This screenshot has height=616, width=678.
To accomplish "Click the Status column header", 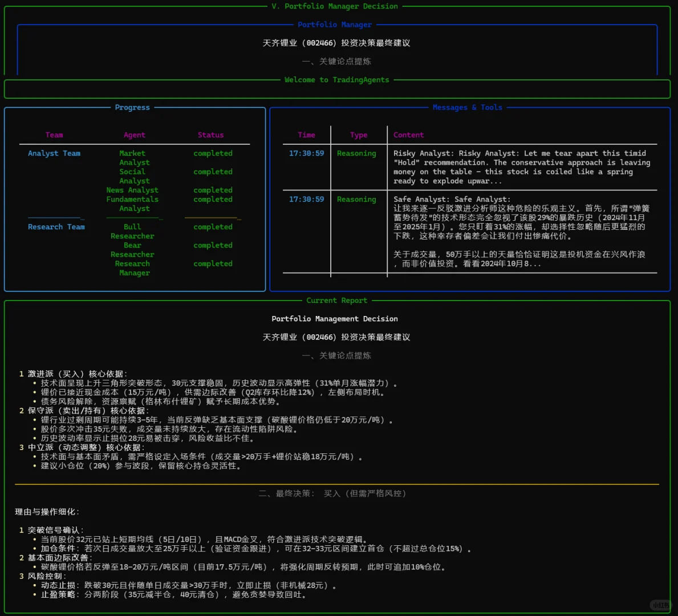I will (x=210, y=135).
